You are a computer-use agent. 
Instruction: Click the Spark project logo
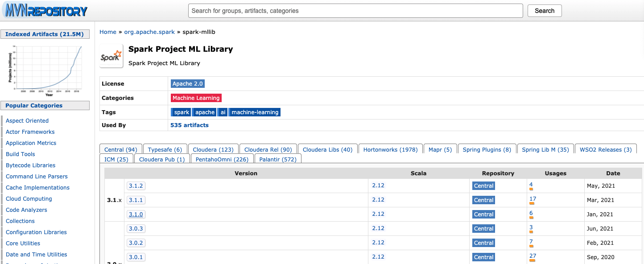(x=111, y=55)
